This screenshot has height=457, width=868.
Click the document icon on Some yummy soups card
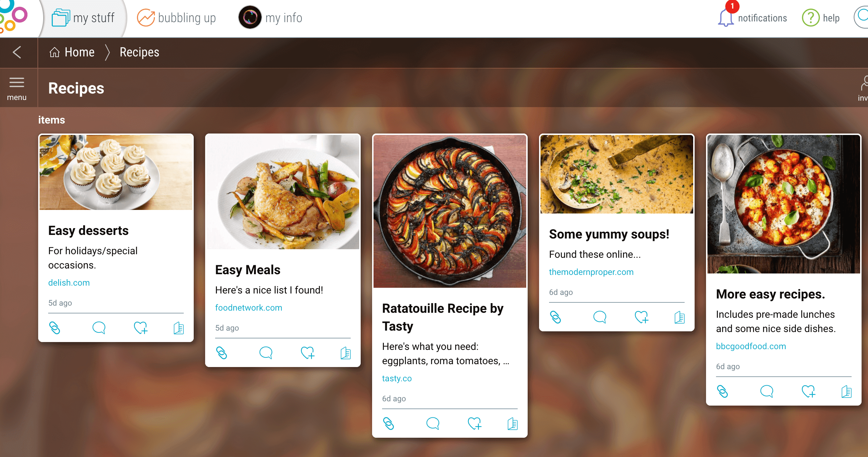point(680,317)
